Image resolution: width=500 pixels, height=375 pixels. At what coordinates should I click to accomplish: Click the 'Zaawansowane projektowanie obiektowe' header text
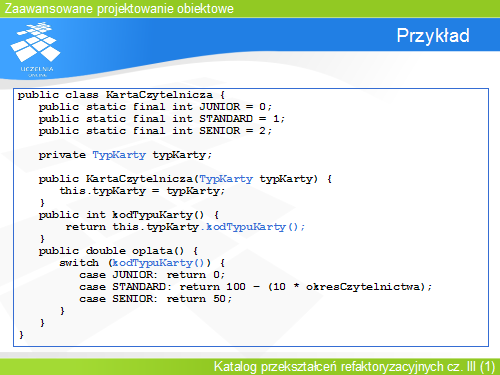[x=119, y=8]
